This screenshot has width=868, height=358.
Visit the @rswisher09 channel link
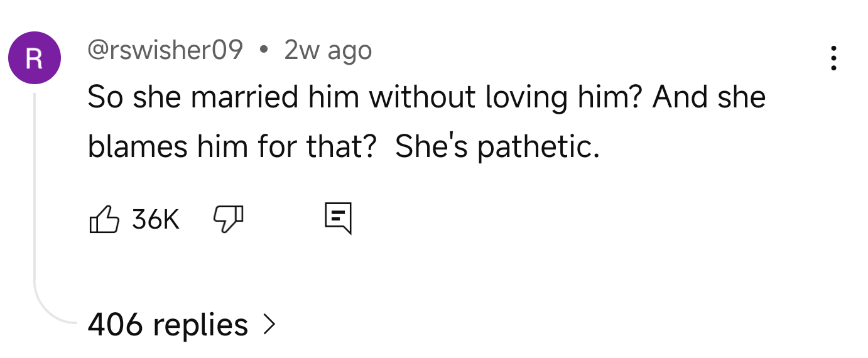165,50
